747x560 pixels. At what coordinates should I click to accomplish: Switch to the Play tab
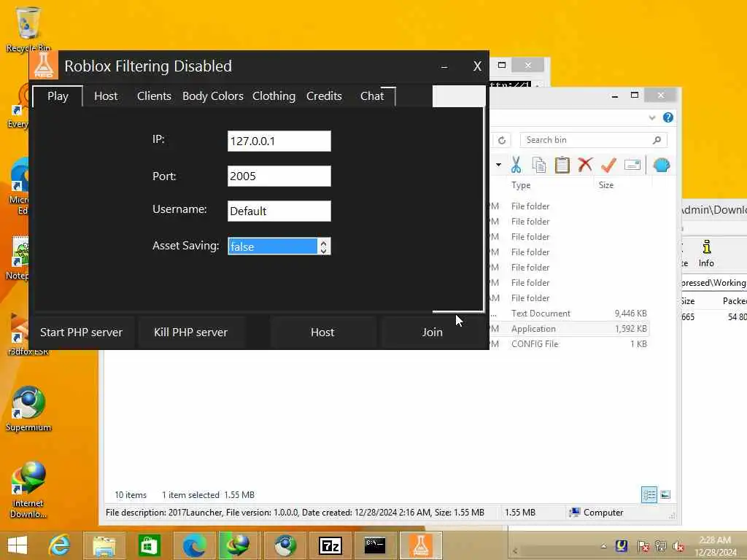(58, 96)
